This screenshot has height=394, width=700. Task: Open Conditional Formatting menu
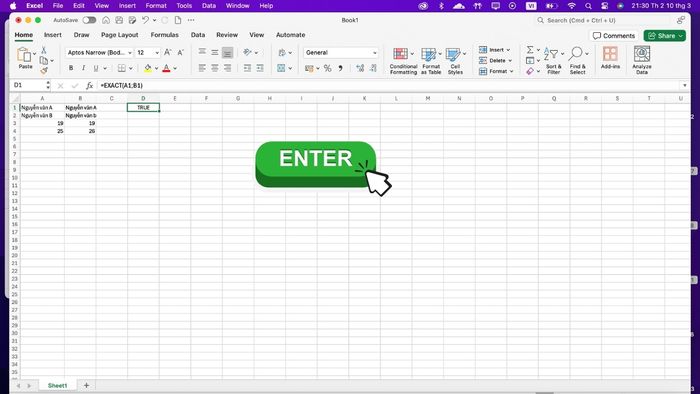(403, 61)
